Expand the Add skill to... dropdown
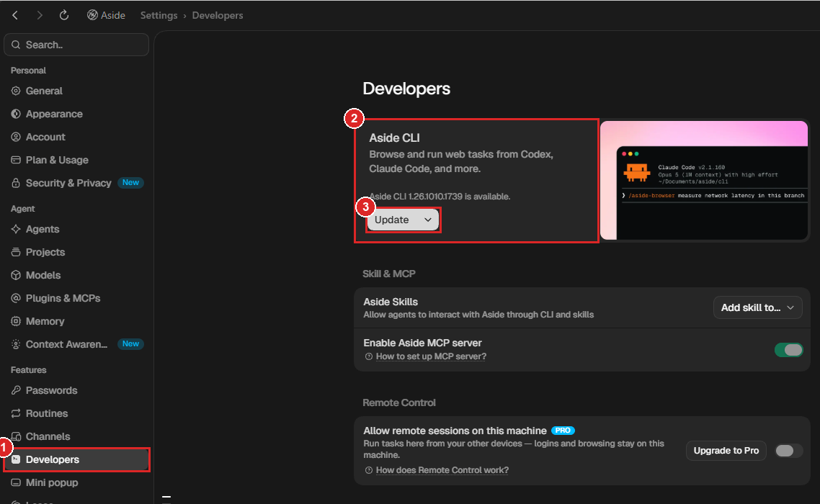 [x=757, y=307]
